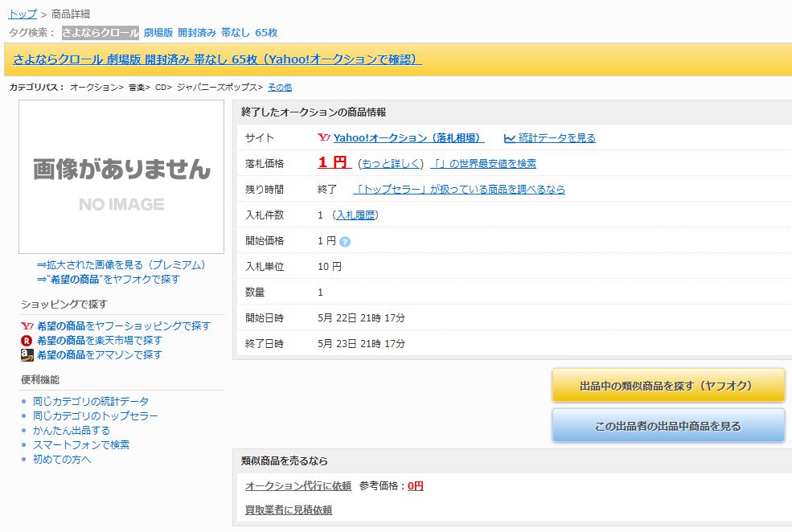
Task: Click the 開始日時 value 5月 22日 21時 17分
Action: pyautogui.click(x=361, y=318)
